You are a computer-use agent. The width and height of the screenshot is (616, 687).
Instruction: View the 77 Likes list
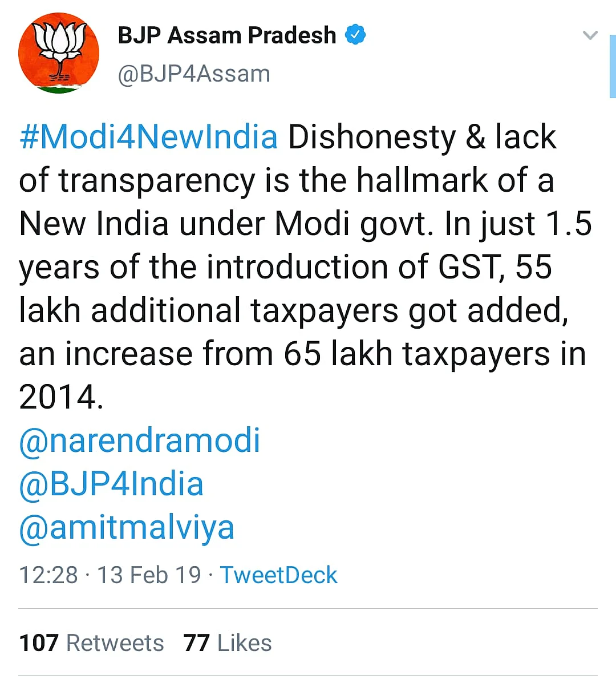(x=228, y=643)
